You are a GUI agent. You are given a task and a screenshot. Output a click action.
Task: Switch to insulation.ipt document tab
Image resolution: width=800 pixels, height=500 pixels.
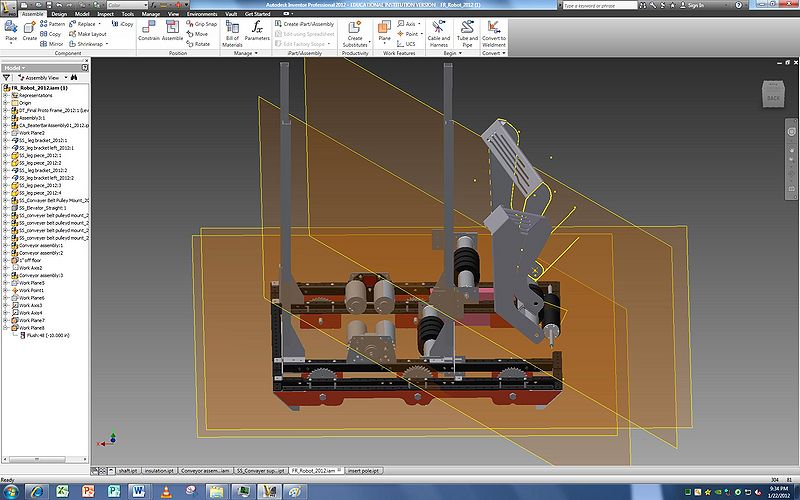click(159, 471)
